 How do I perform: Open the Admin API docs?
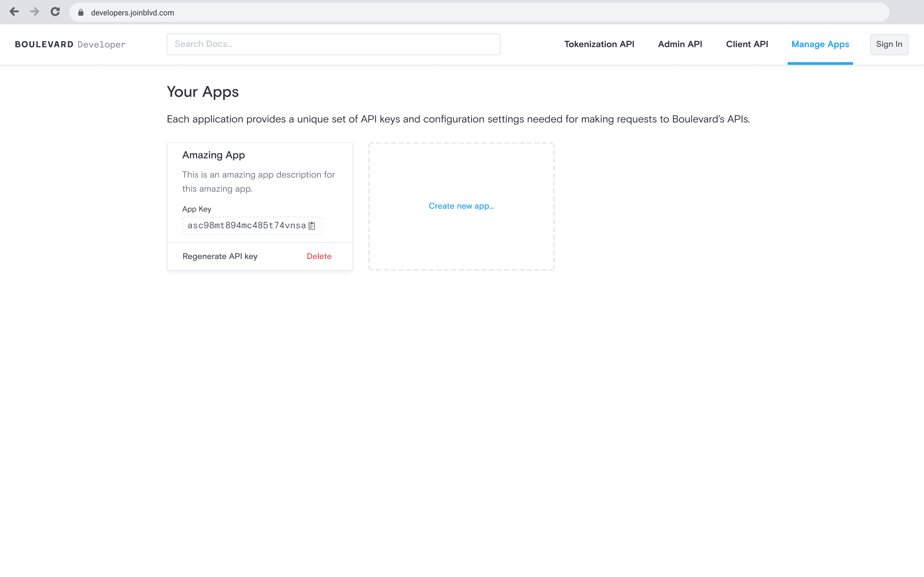pos(680,44)
